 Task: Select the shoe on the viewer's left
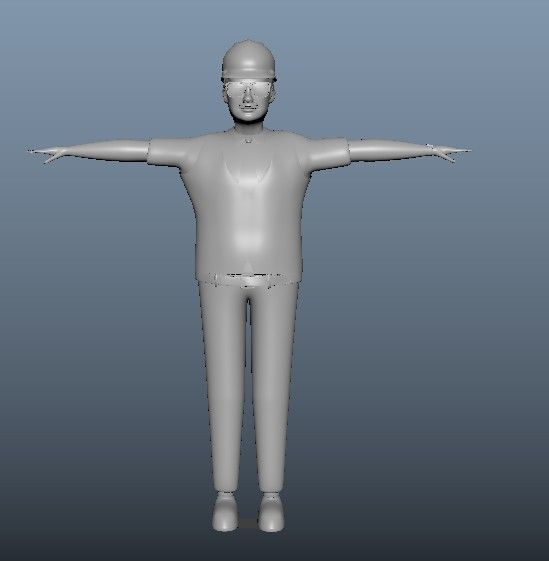point(225,512)
